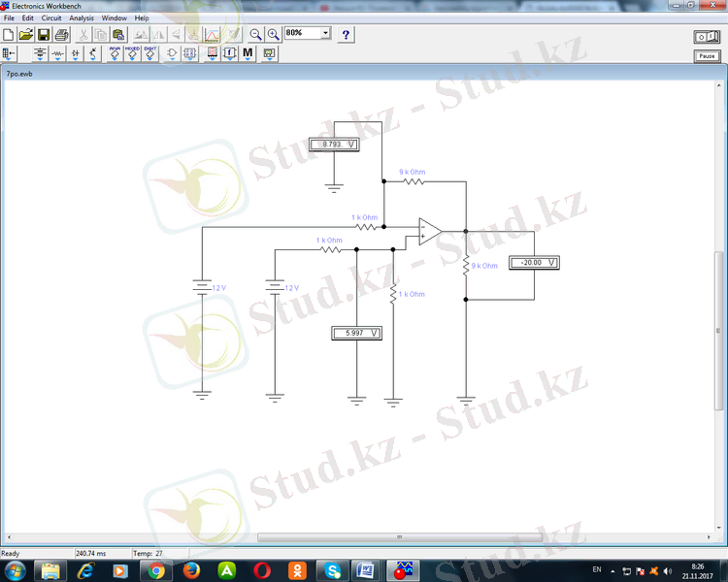
Task: Open the zoom percentage dropdown
Action: click(325, 32)
